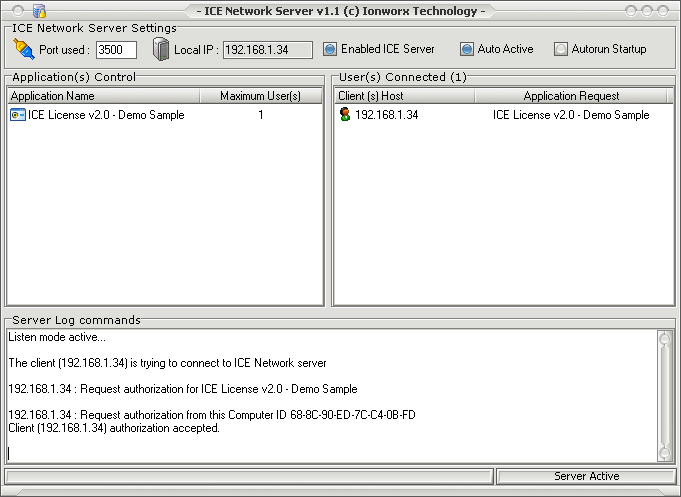
Task: Click the server log scroll down button
Action: [x=664, y=453]
